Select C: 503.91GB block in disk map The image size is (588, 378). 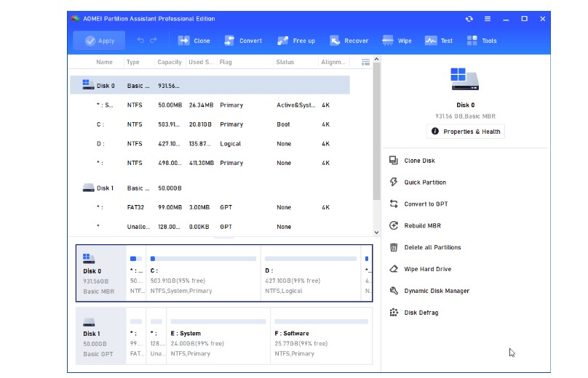[203, 273]
